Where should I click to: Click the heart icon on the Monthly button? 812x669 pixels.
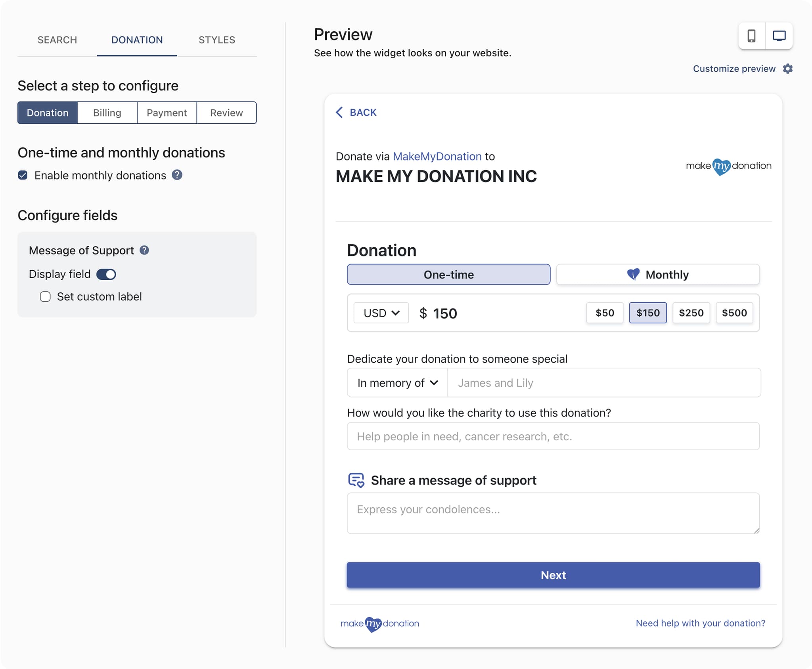pos(633,274)
